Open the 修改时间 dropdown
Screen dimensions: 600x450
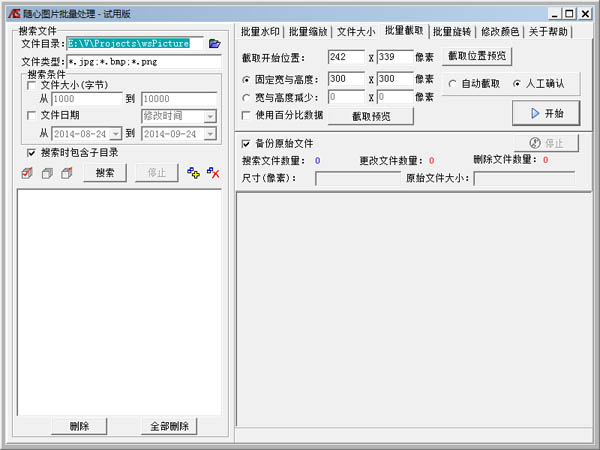pos(209,116)
